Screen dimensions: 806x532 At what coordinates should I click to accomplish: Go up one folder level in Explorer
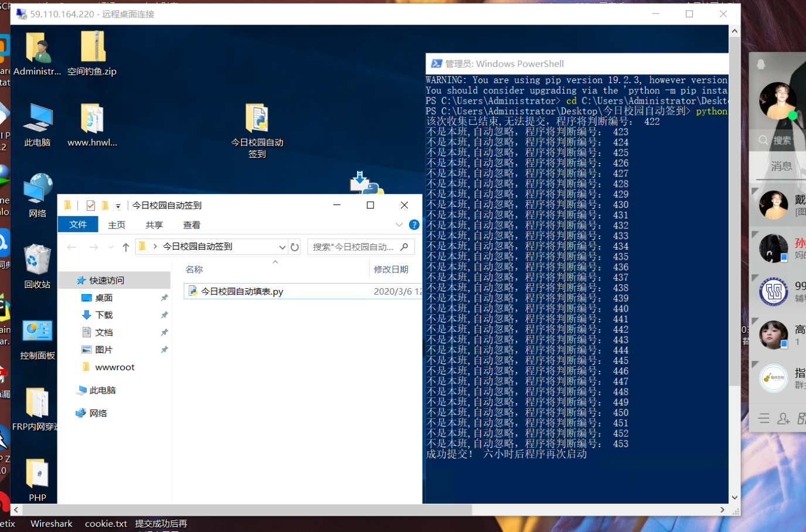125,247
